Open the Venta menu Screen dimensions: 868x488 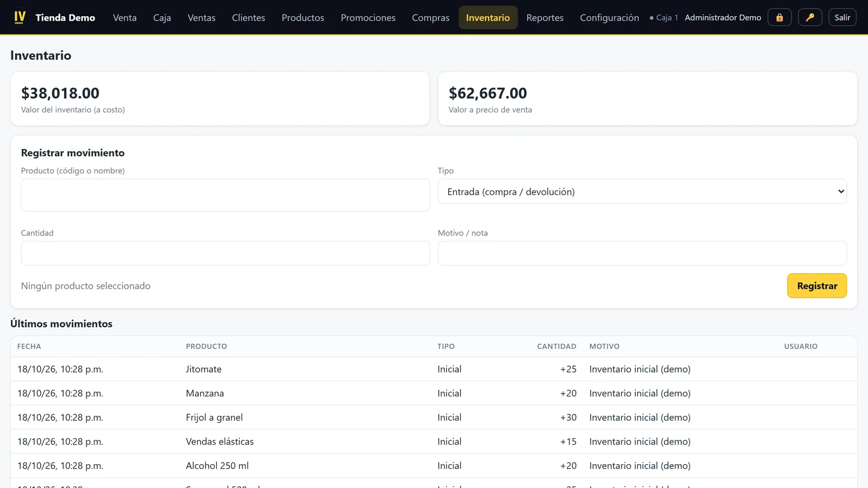point(125,17)
